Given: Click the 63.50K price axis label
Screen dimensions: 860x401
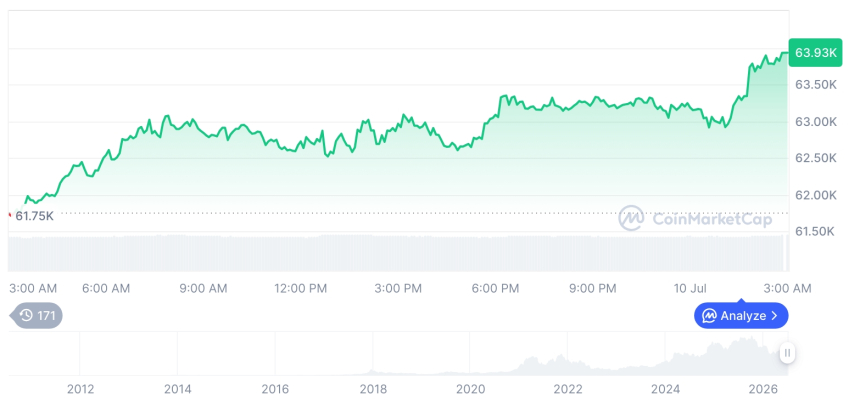Looking at the screenshot, I should (816, 85).
